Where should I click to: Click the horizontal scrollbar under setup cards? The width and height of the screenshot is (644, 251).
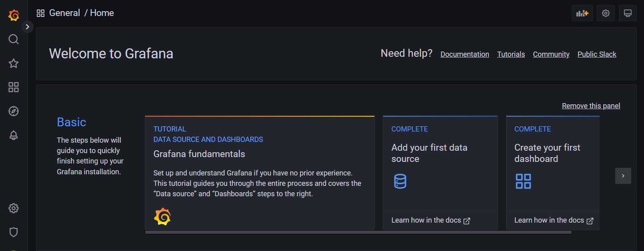pyautogui.click(x=358, y=232)
